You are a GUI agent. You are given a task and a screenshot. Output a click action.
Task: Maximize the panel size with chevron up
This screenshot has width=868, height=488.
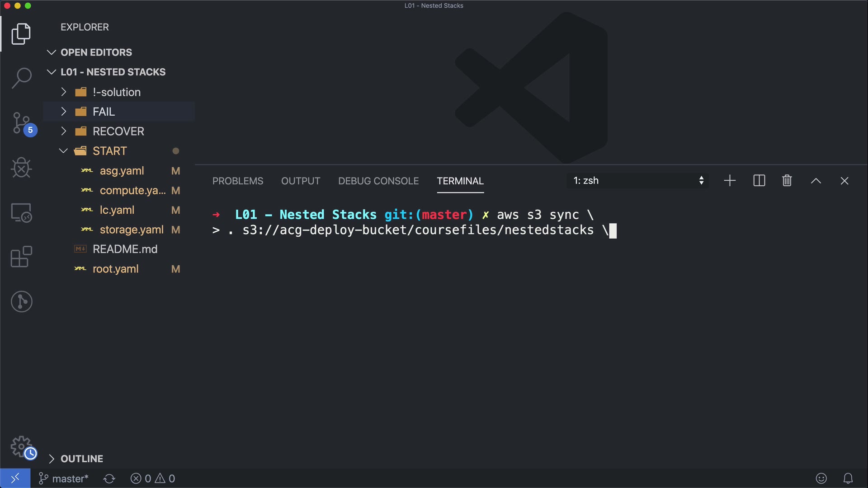click(x=816, y=181)
